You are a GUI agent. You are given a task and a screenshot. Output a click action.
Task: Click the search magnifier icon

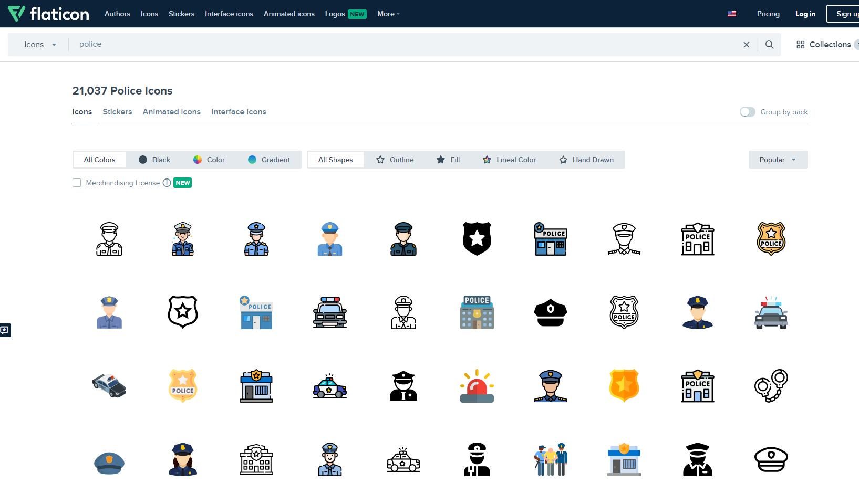pos(769,45)
